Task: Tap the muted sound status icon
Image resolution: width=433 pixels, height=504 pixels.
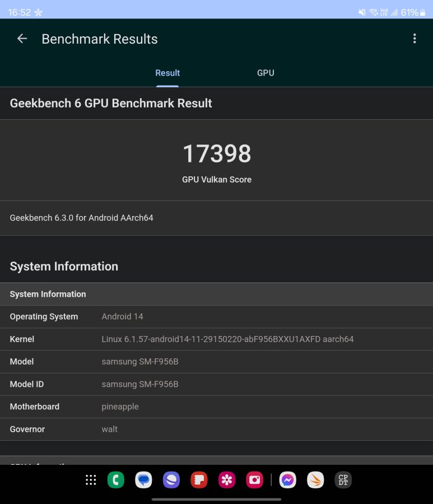Action: tap(362, 12)
